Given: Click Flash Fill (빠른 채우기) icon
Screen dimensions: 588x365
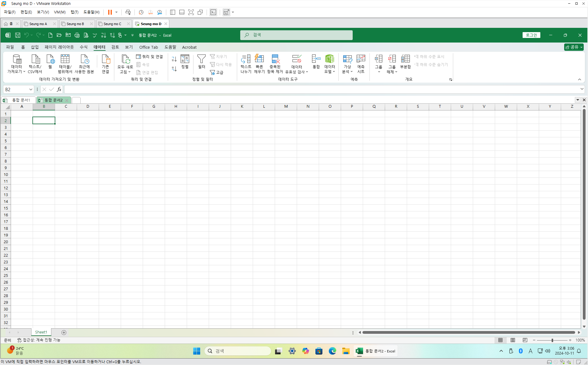Looking at the screenshot, I should click(x=259, y=63).
